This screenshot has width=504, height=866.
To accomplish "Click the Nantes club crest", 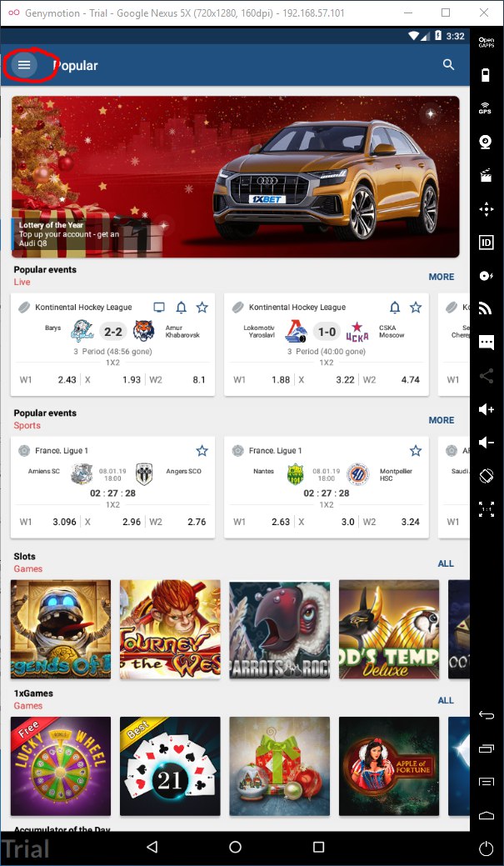I will [296, 474].
